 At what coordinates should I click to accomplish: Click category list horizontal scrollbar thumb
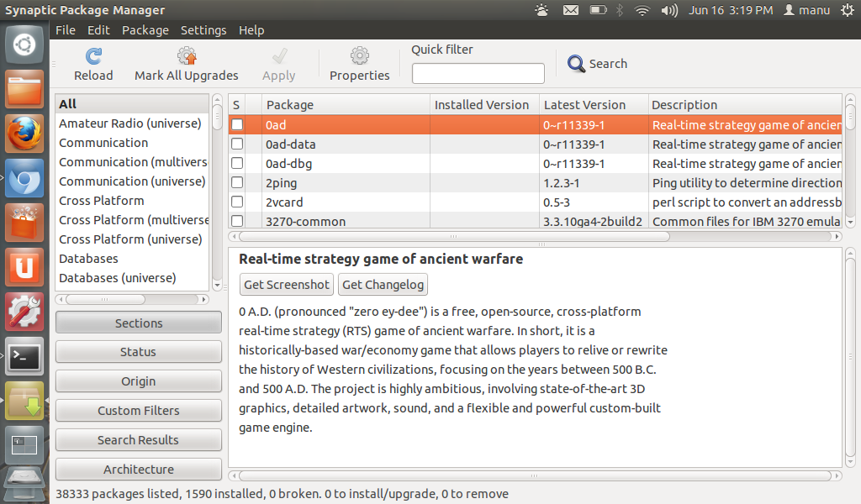(x=105, y=299)
